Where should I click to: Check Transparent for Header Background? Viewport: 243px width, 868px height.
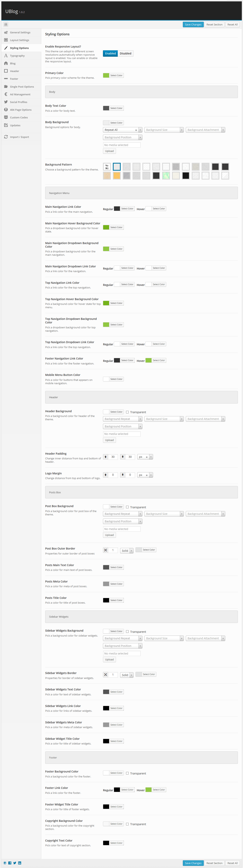pos(127,412)
